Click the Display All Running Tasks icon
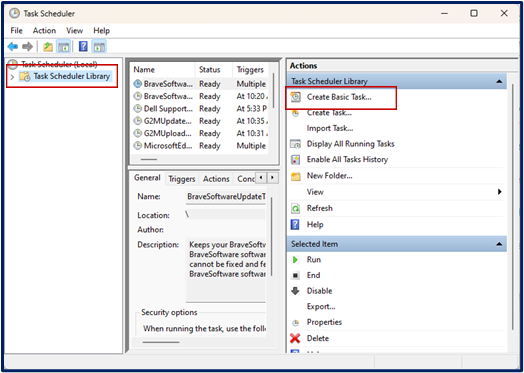 (295, 144)
